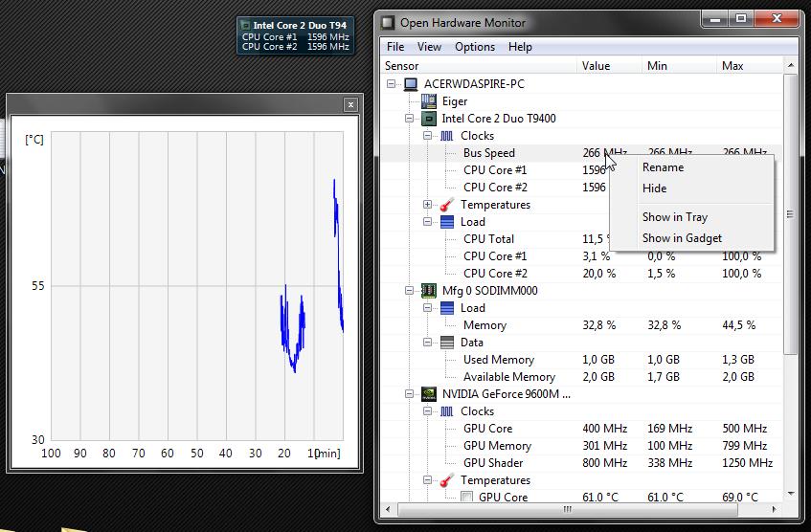811x532 pixels.
Task: Choose Hide from the context menu
Action: (x=691, y=188)
